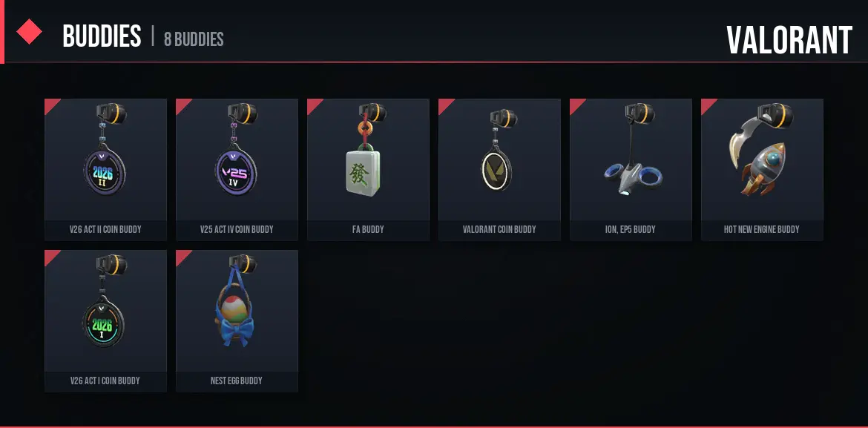Viewport: 868px width, 428px height.
Task: Click the V26 Act I green coin image
Action: [x=104, y=322]
